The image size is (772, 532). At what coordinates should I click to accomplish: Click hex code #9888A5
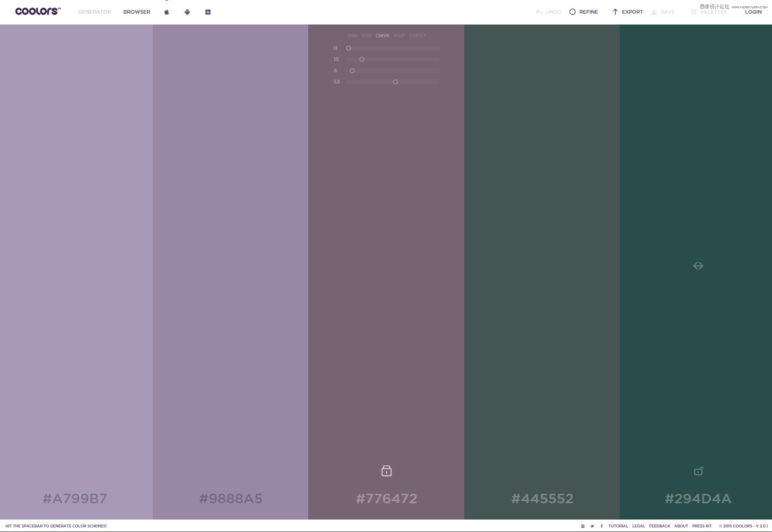pos(231,499)
